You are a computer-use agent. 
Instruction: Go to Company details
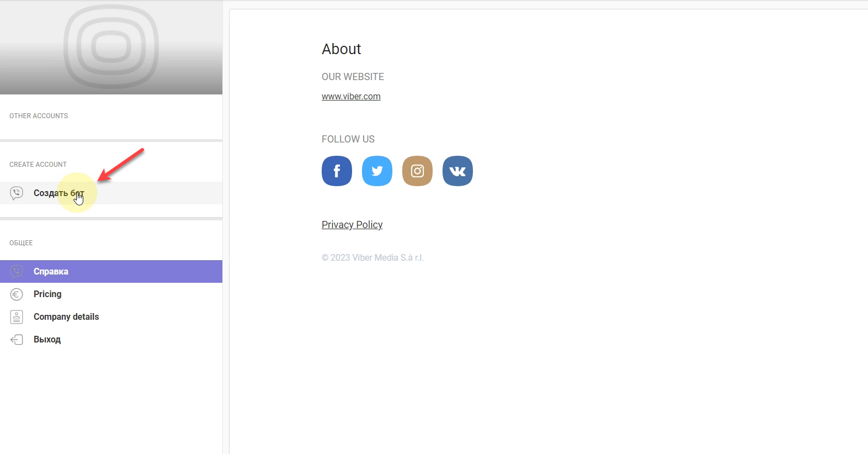click(x=111, y=316)
